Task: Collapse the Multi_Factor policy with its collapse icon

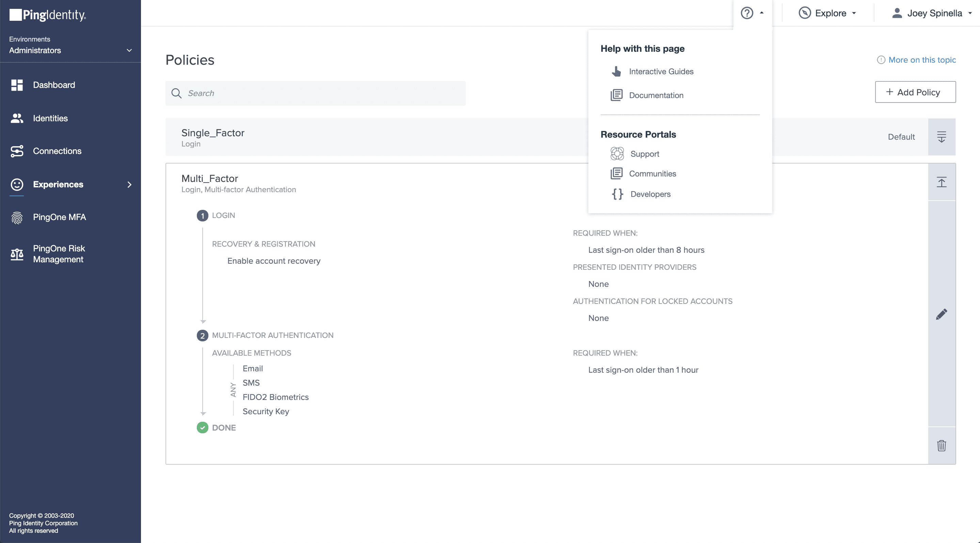Action: (x=942, y=182)
